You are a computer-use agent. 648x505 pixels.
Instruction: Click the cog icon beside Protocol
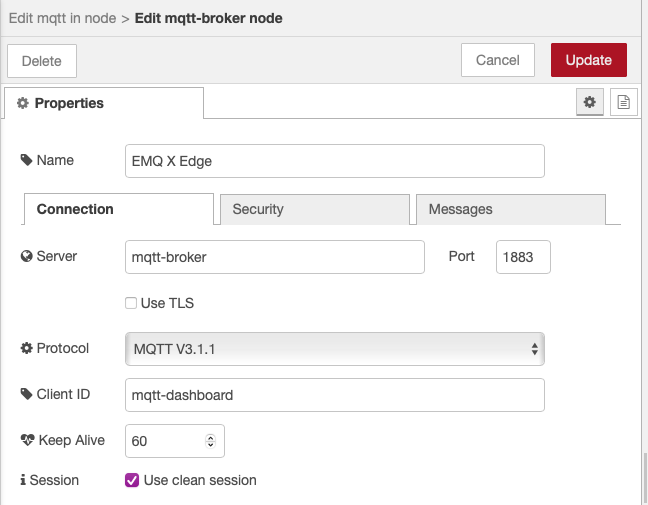click(26, 348)
